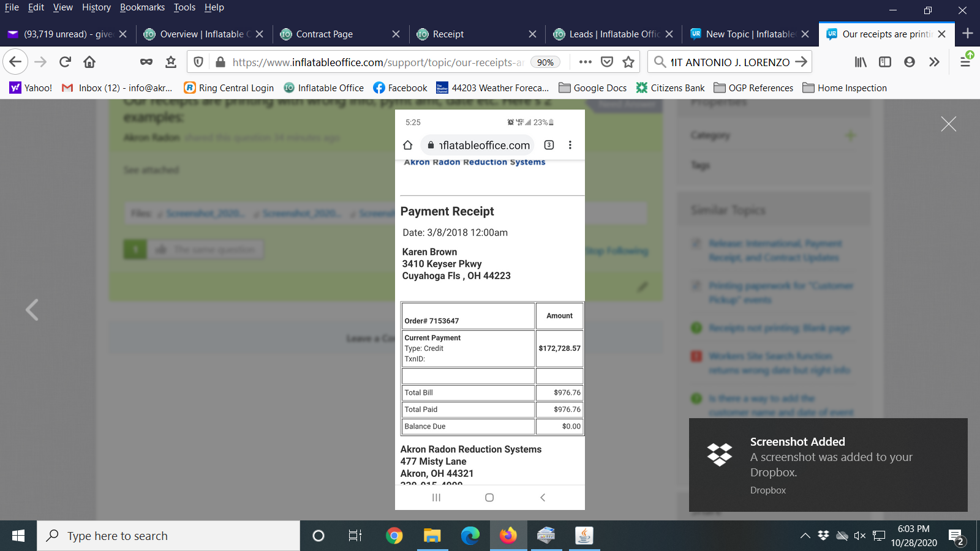Expand the overflow toolbar chevron
This screenshot has height=551, width=980.
point(934,62)
